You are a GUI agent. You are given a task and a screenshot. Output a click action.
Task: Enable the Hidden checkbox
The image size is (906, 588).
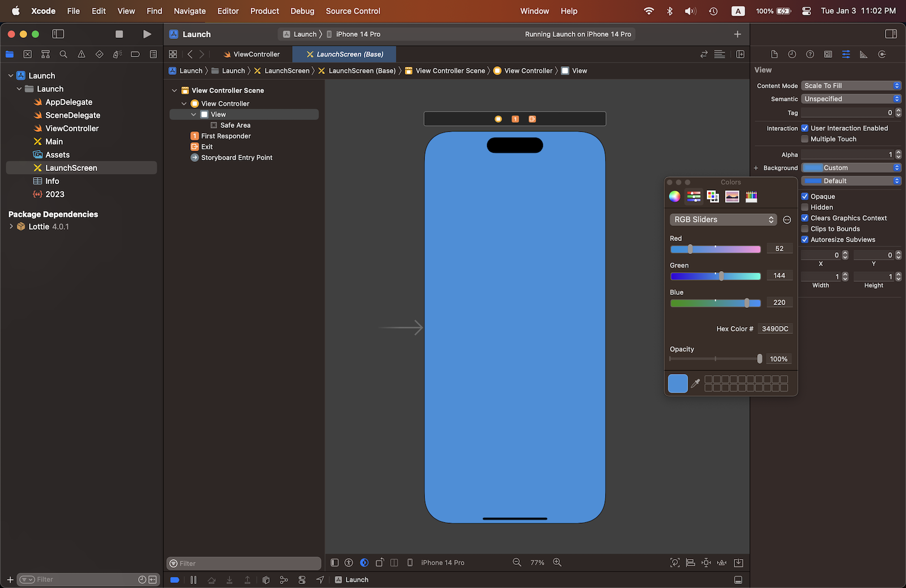pyautogui.click(x=805, y=207)
